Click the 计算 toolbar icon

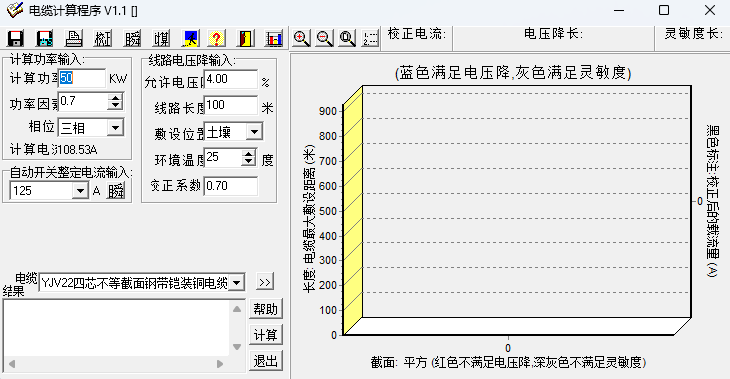(x=162, y=38)
